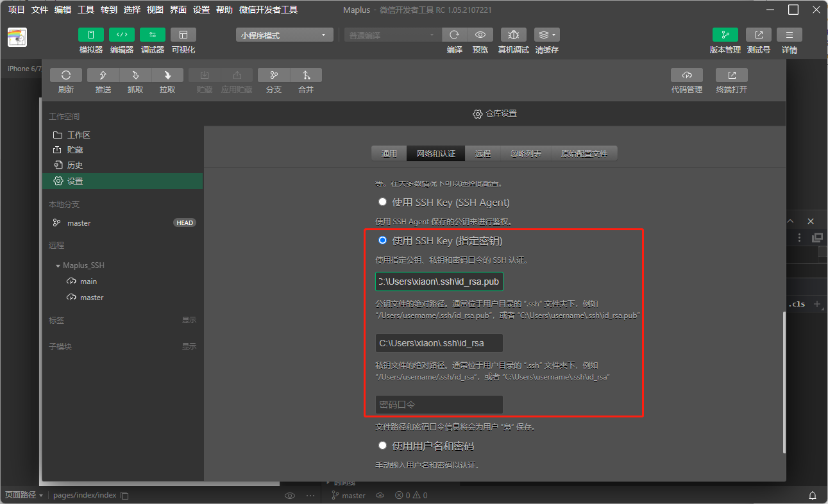The width and height of the screenshot is (828, 504).
Task: Select 使用 SSH Key (指定密钥) radio
Action: pyautogui.click(x=383, y=240)
